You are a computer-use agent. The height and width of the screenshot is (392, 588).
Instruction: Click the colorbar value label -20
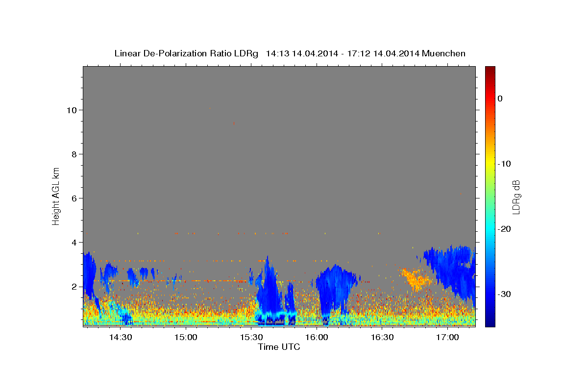tap(504, 229)
